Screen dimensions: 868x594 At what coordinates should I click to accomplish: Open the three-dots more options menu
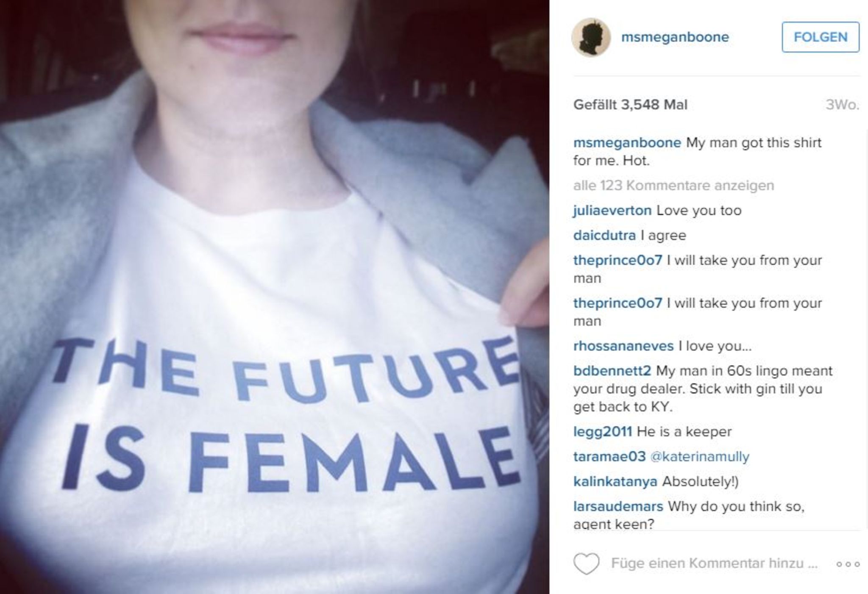pyautogui.click(x=848, y=564)
